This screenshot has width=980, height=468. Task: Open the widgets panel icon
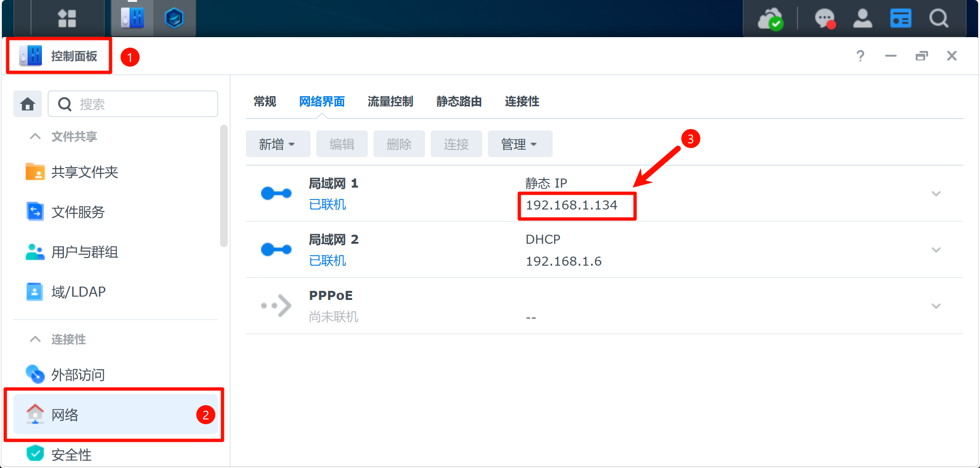[900, 18]
